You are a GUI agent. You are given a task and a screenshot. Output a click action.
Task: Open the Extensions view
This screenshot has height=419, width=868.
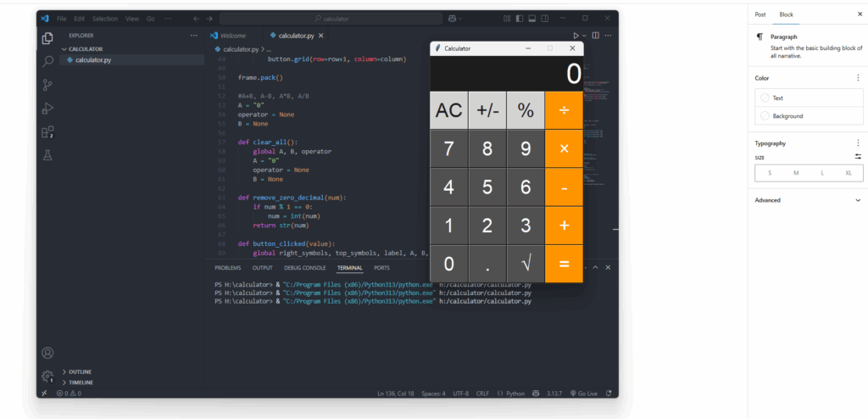point(47,131)
